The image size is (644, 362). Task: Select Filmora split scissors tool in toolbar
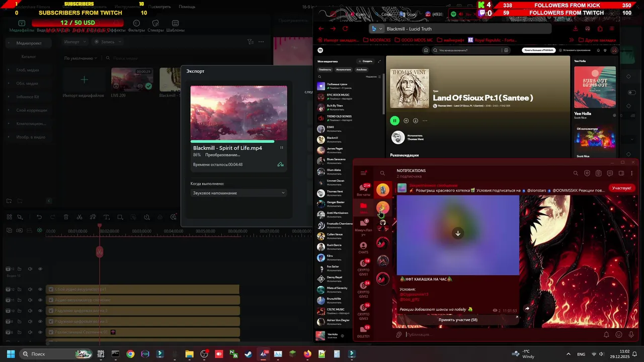click(x=79, y=217)
